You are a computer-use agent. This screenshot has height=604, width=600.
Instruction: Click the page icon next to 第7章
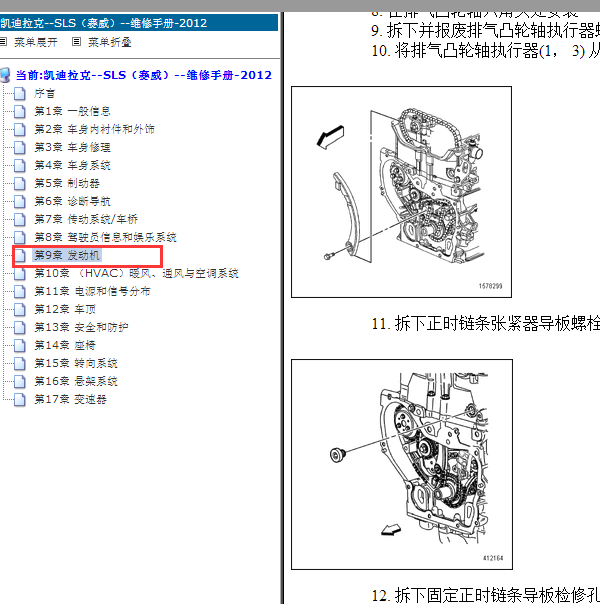point(20,220)
